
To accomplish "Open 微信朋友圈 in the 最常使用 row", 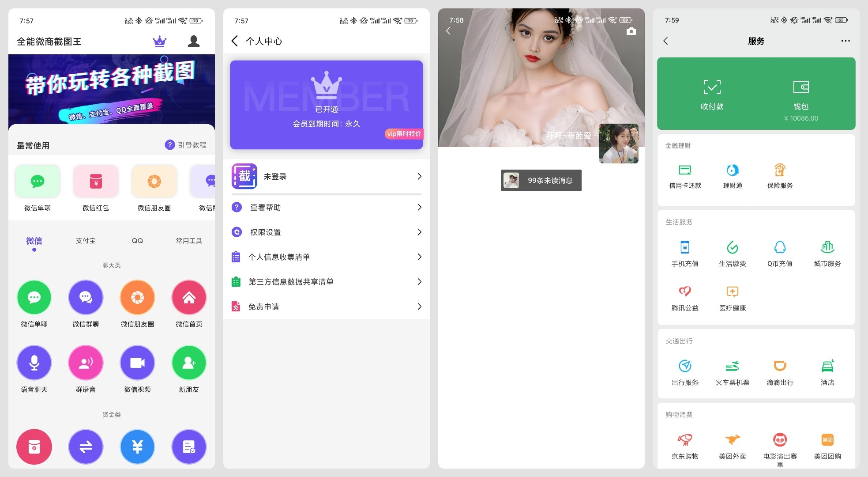I will 154,188.
